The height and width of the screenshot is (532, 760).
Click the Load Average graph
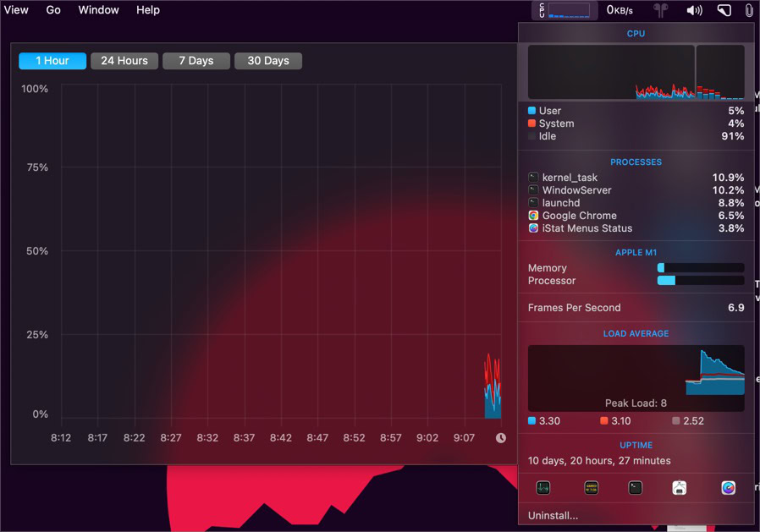636,378
